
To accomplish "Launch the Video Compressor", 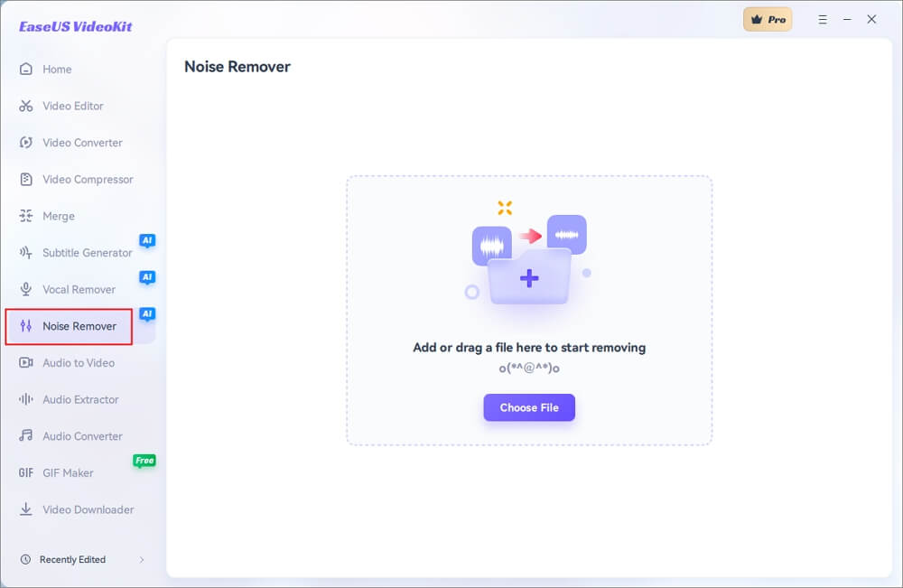I will pos(85,179).
